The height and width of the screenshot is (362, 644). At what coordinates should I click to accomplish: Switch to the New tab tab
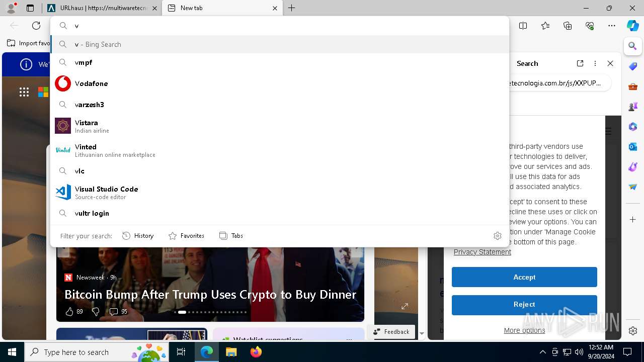222,8
